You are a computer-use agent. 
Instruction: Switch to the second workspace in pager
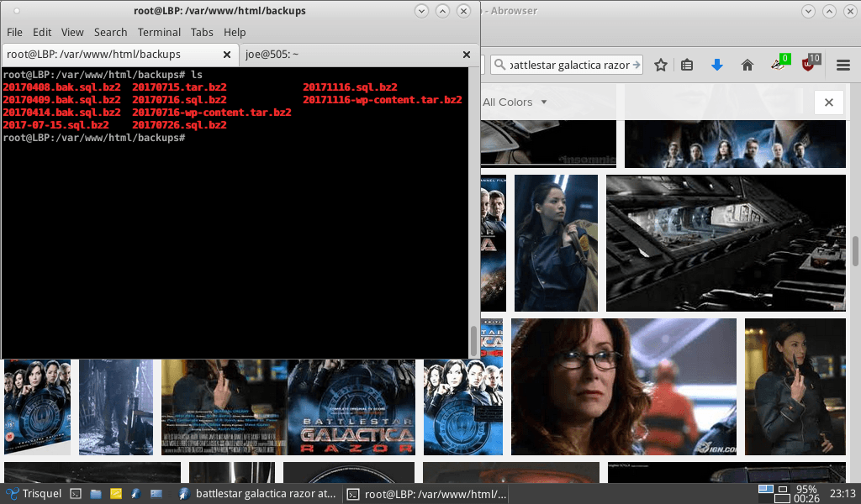pyautogui.click(x=783, y=489)
